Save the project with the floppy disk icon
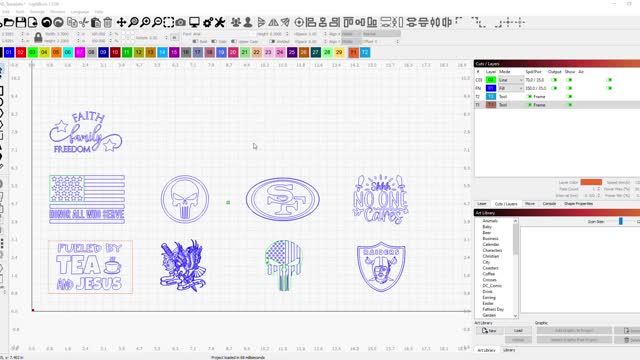 tap(21, 22)
